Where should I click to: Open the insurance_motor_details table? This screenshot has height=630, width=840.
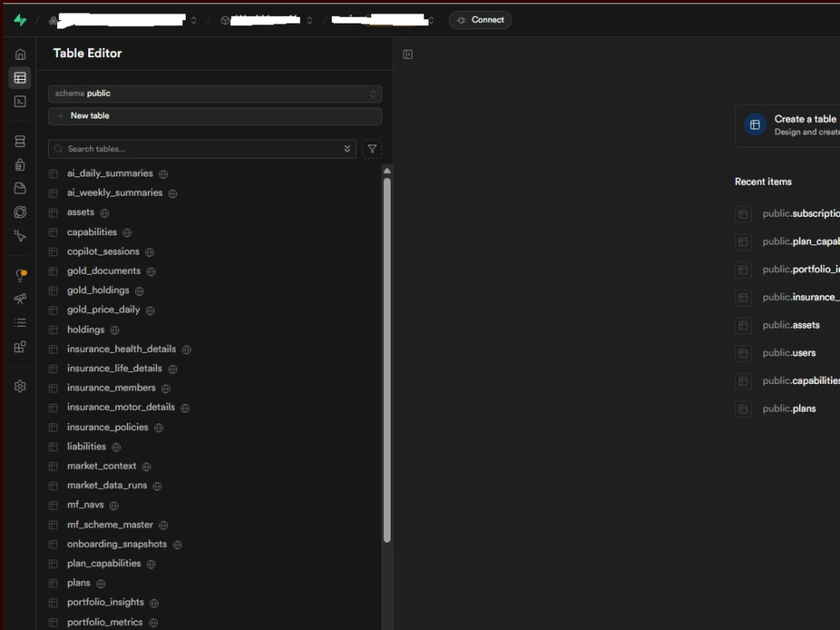tap(120, 407)
